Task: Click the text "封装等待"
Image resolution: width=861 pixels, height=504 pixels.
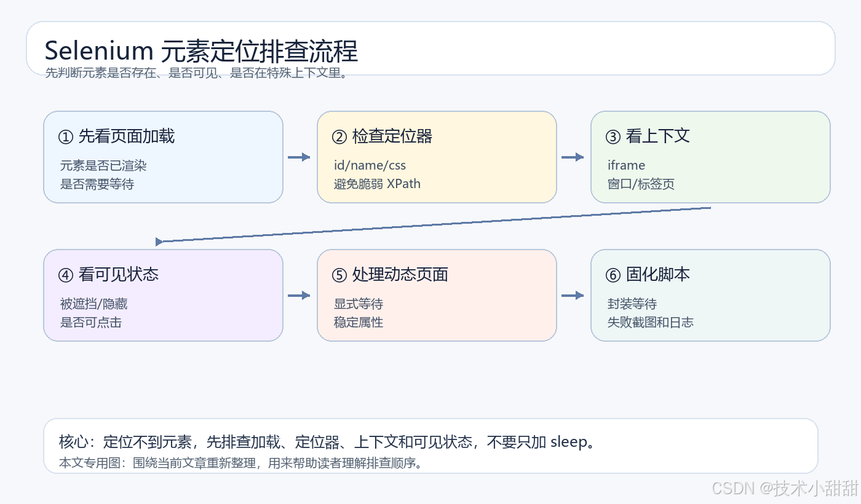Action: (632, 304)
